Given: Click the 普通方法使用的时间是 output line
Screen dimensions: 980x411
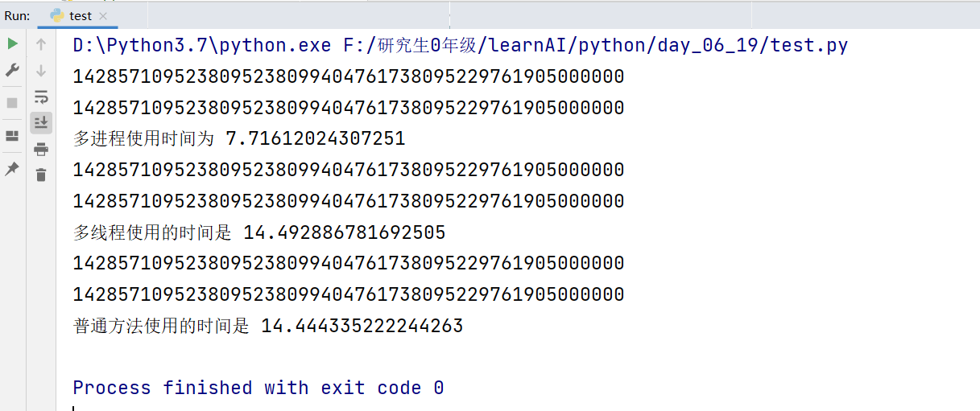Looking at the screenshot, I should click(268, 326).
